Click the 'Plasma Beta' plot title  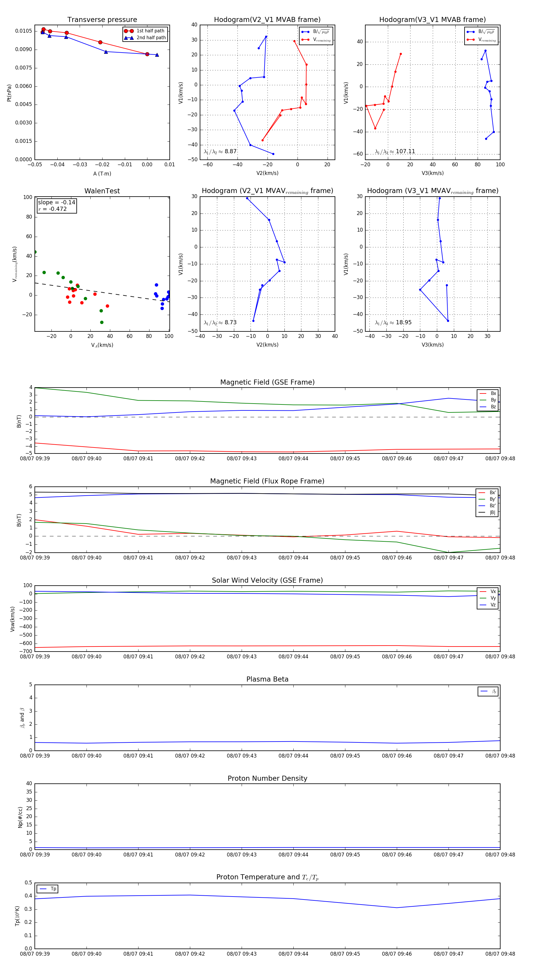click(x=267, y=679)
